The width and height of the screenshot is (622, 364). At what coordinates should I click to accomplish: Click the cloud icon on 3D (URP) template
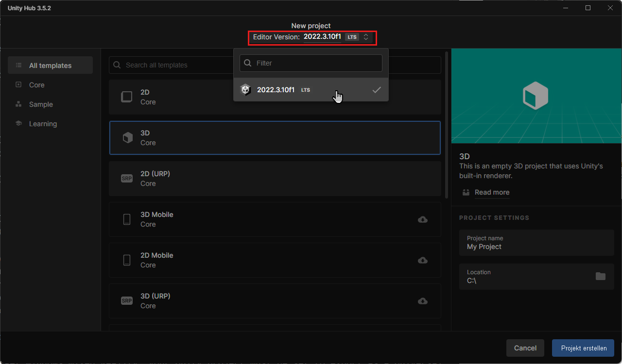coord(422,301)
